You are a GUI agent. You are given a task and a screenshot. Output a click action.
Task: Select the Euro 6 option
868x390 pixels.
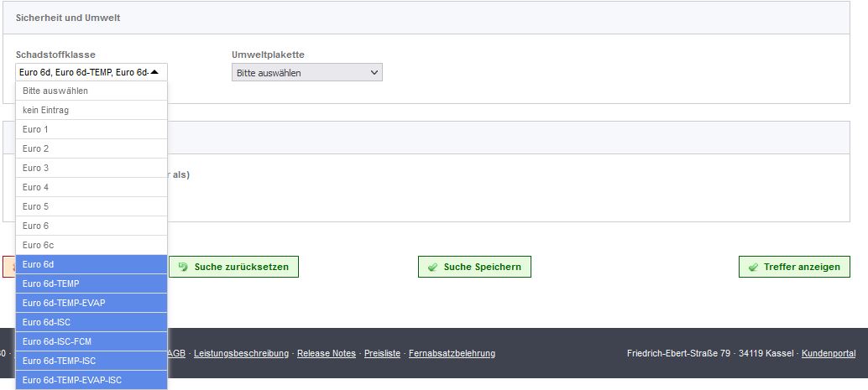coord(92,226)
